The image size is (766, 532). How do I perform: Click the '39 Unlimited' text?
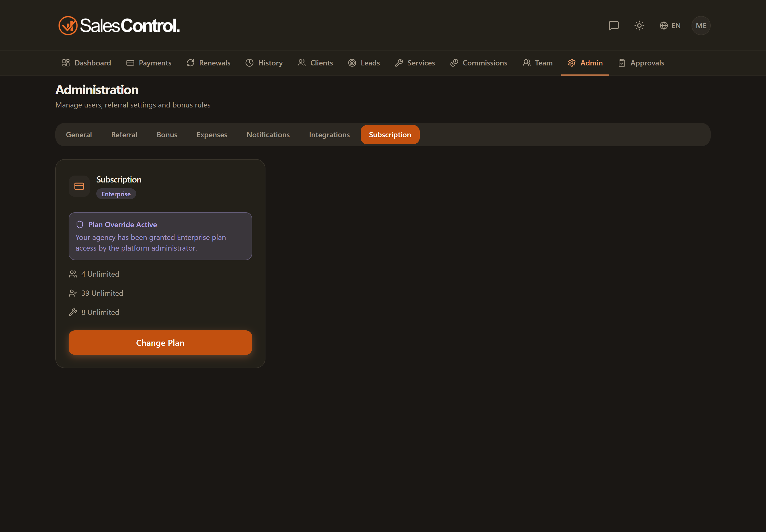tap(102, 293)
